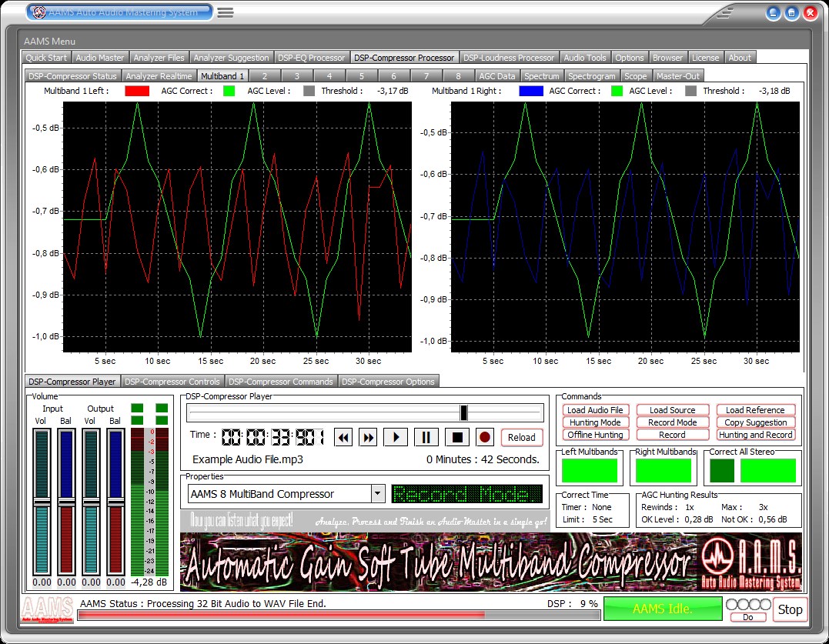This screenshot has width=829, height=644.
Task: Select multiband tab 5
Action: coord(361,76)
